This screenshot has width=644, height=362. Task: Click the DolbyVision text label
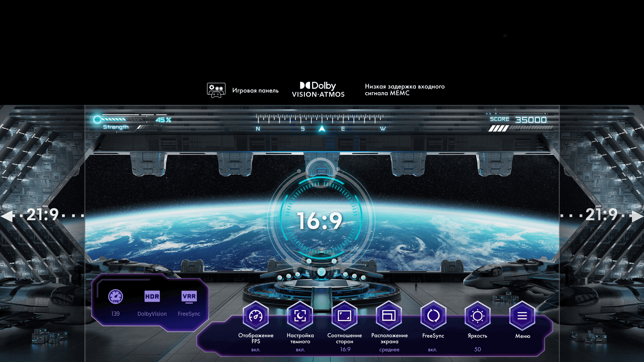point(152,314)
